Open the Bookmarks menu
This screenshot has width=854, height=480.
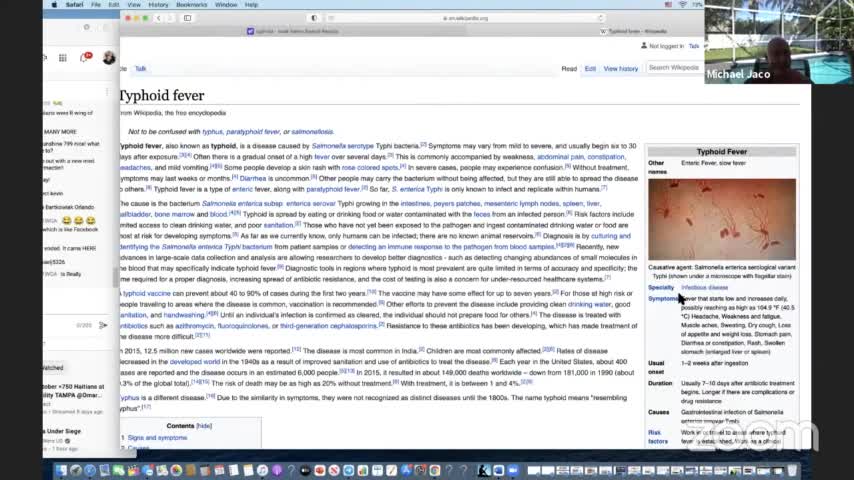pyautogui.click(x=192, y=5)
